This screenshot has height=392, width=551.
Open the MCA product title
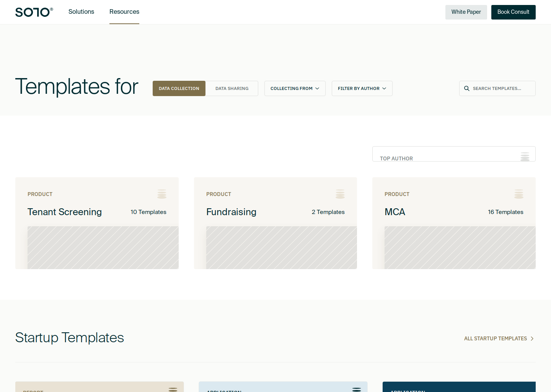[395, 212]
